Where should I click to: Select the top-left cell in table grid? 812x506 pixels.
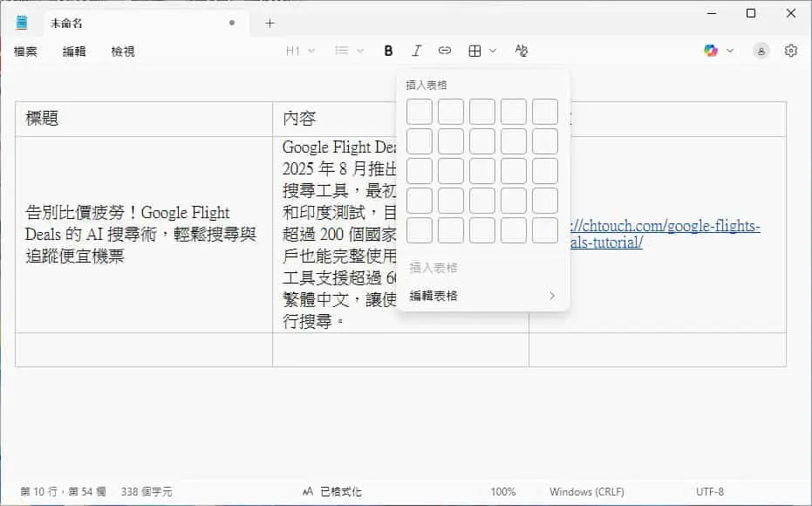pyautogui.click(x=419, y=112)
